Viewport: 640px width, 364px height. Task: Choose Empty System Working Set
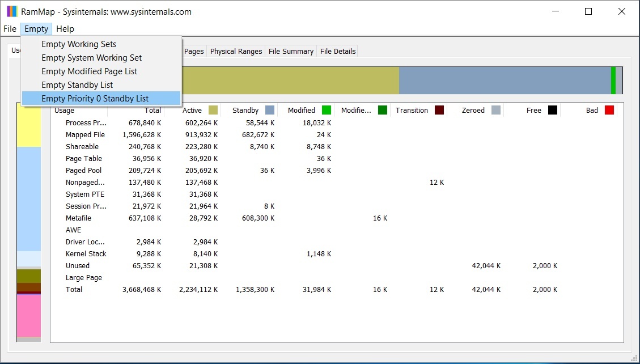coord(101,57)
